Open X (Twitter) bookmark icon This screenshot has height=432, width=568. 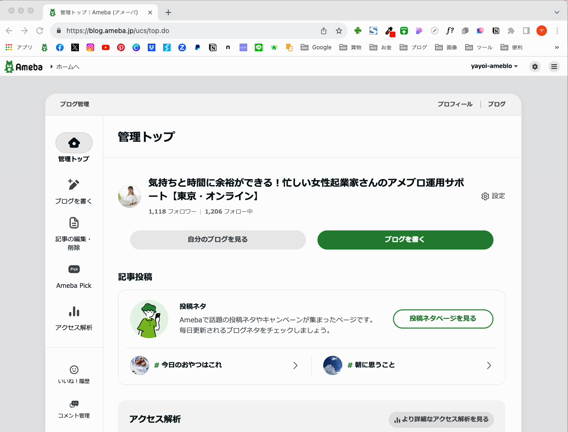[x=75, y=47]
